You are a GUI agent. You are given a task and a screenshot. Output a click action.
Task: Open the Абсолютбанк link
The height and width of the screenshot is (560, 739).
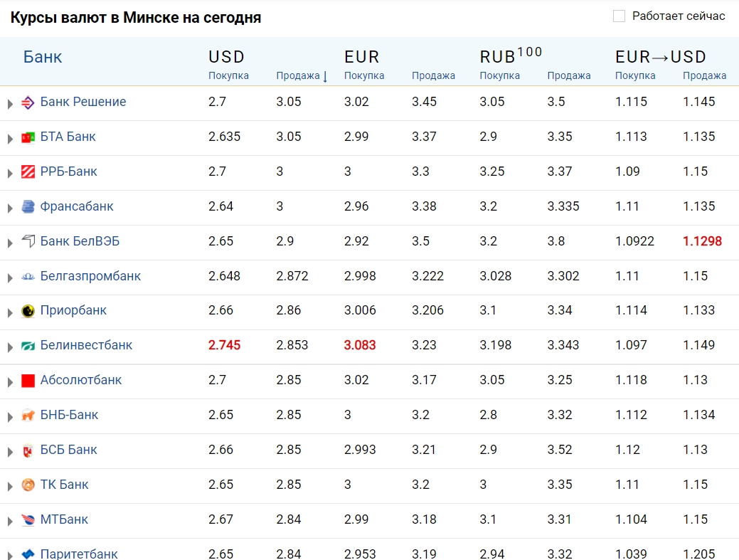81,381
